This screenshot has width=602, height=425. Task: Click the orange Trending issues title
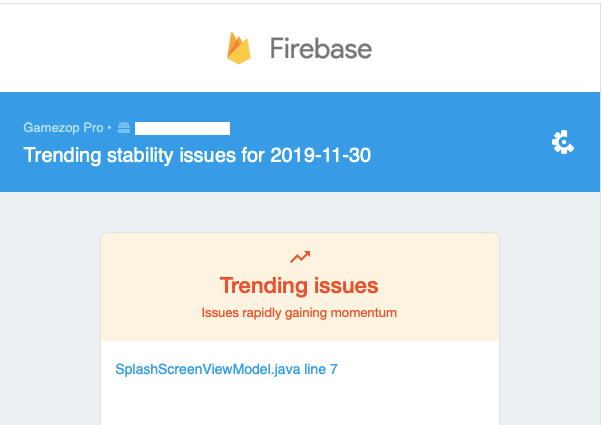pos(299,286)
